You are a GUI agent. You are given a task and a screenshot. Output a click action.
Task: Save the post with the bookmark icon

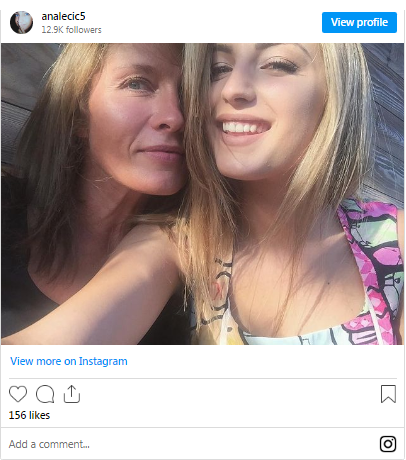pyautogui.click(x=388, y=394)
